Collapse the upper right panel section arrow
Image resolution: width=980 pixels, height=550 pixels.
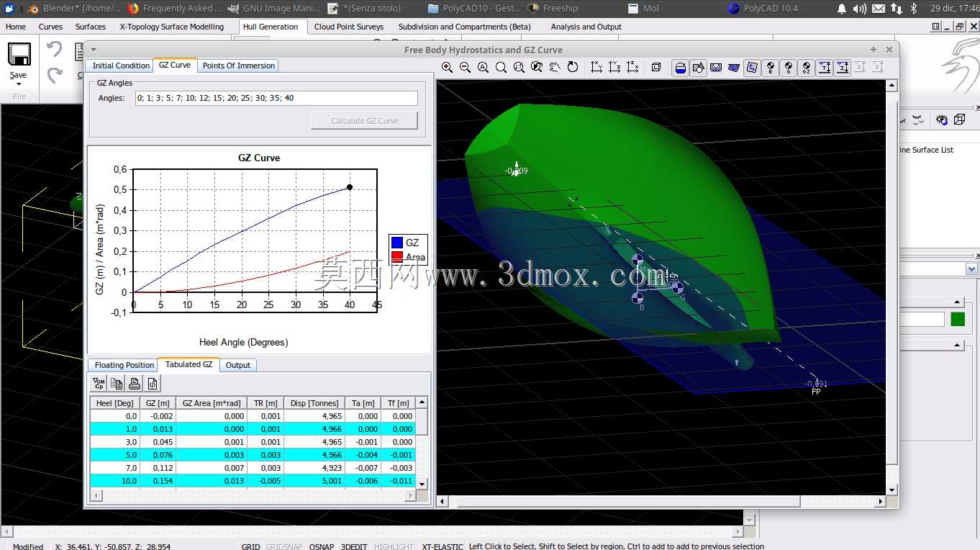(x=957, y=302)
